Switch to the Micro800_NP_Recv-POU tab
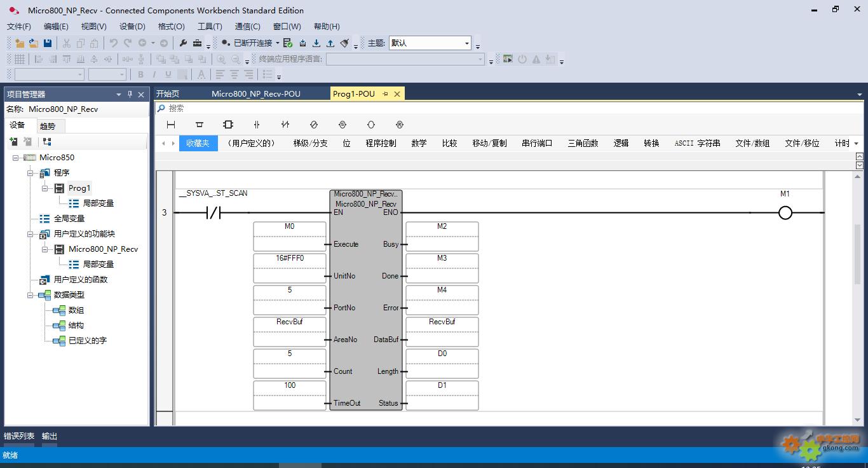 256,93
